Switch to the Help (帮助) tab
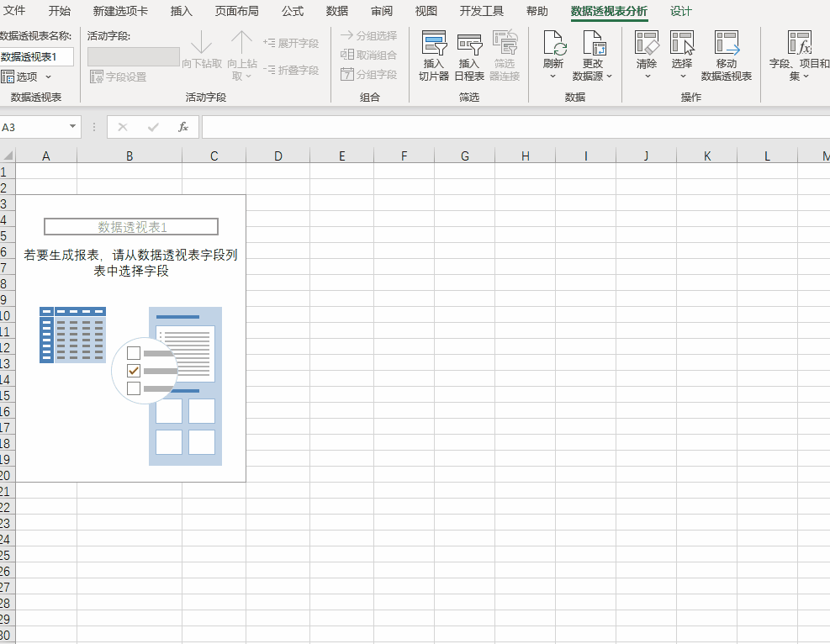 coord(537,11)
